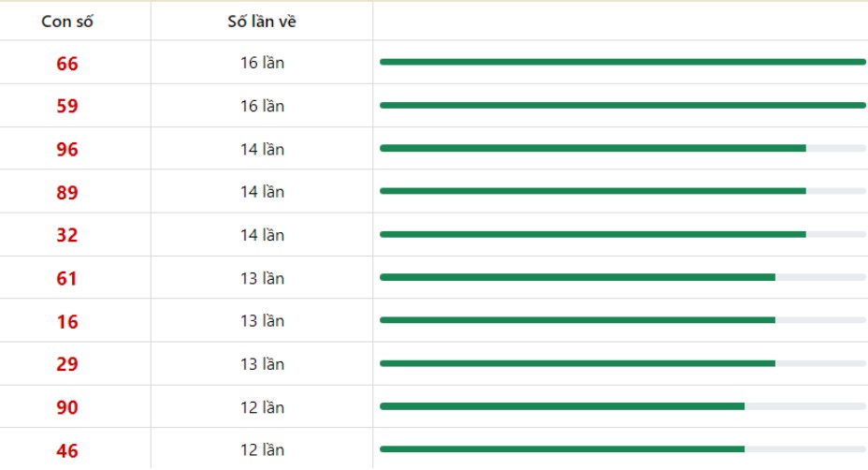Click '12 lần' in the 46 row
The image size is (868, 470).
pos(262,449)
